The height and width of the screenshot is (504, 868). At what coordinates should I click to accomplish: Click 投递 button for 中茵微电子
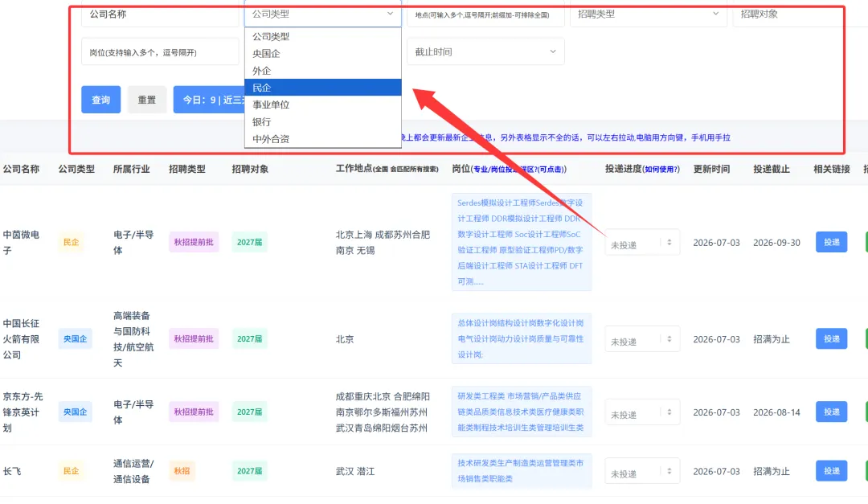coord(832,242)
